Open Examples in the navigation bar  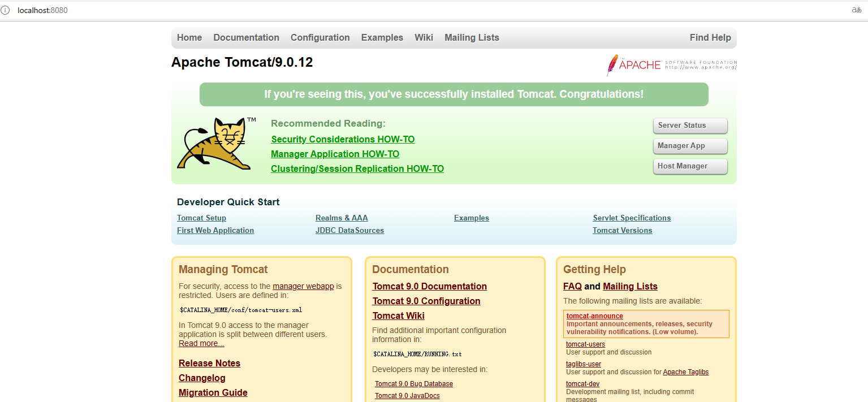[x=382, y=38]
